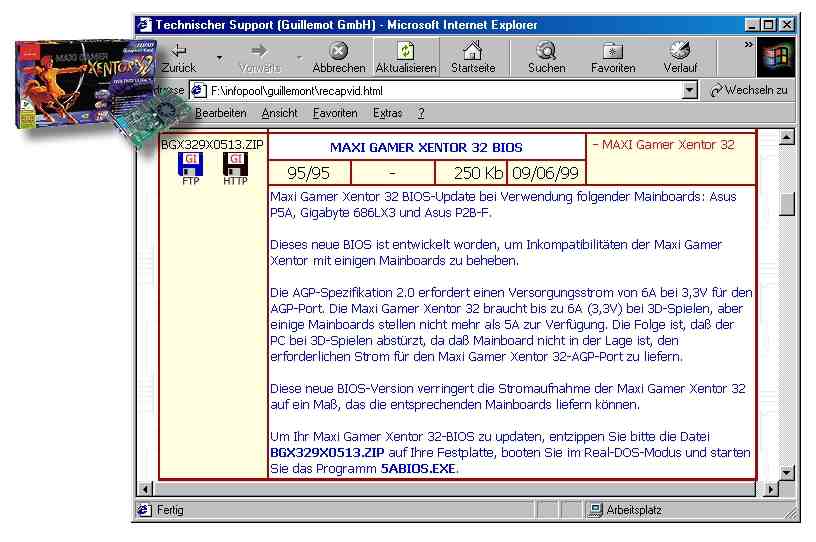Click the Vorwärts forward arrow button

click(259, 57)
